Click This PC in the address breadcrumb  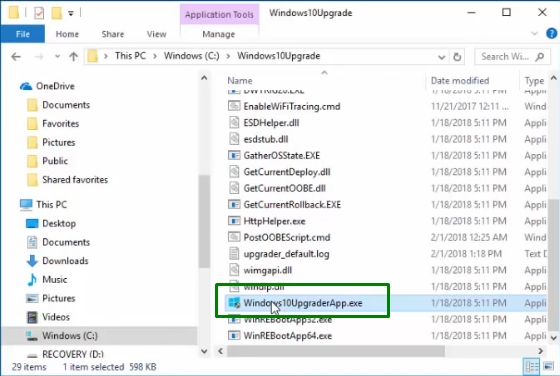point(130,56)
